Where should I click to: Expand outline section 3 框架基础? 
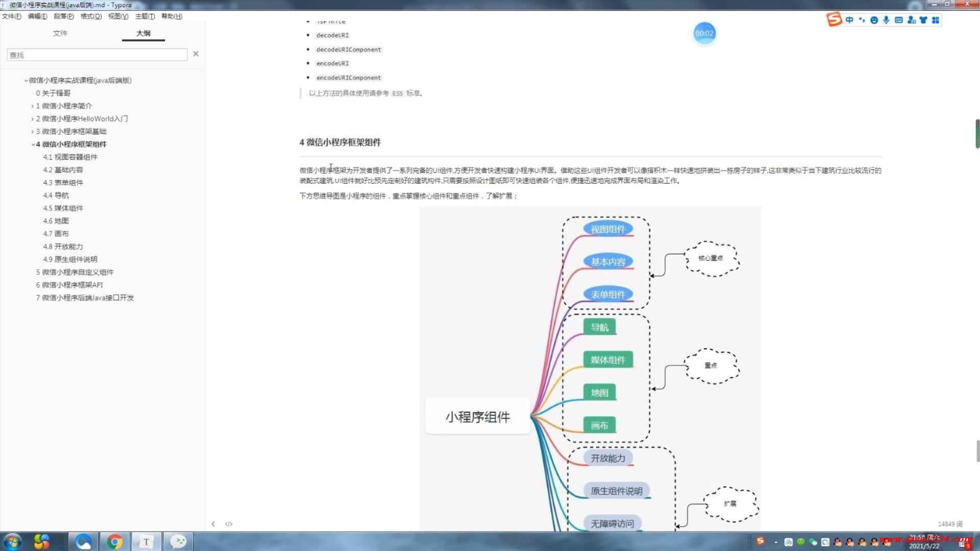coord(32,132)
